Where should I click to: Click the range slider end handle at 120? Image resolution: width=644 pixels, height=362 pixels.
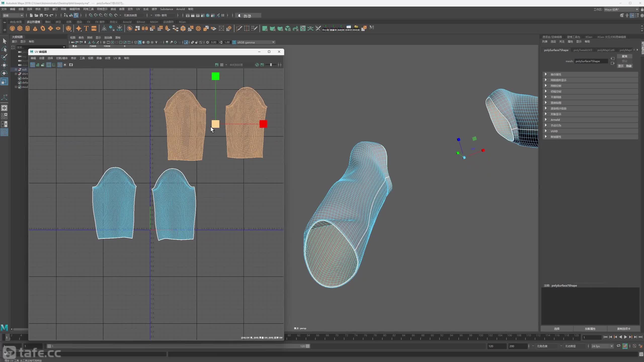pos(308,346)
